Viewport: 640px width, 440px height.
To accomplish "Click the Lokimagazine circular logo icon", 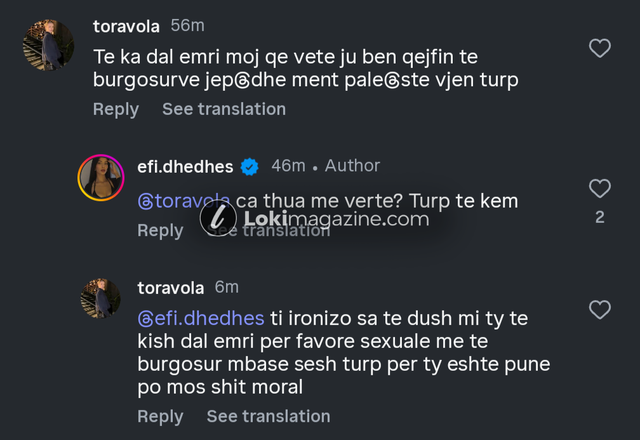I will [218, 218].
